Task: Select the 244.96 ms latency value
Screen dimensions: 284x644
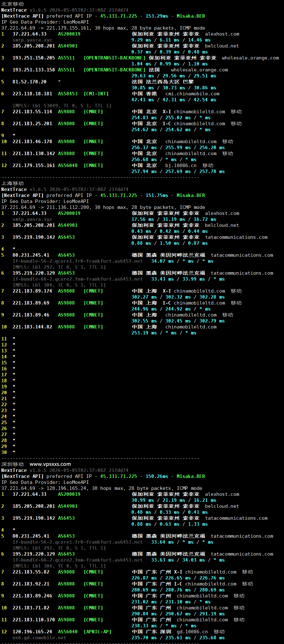Action: 144,309
